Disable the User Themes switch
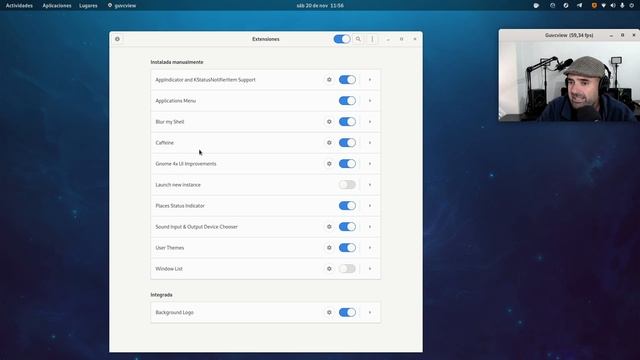This screenshot has width=640, height=360. pyautogui.click(x=347, y=248)
